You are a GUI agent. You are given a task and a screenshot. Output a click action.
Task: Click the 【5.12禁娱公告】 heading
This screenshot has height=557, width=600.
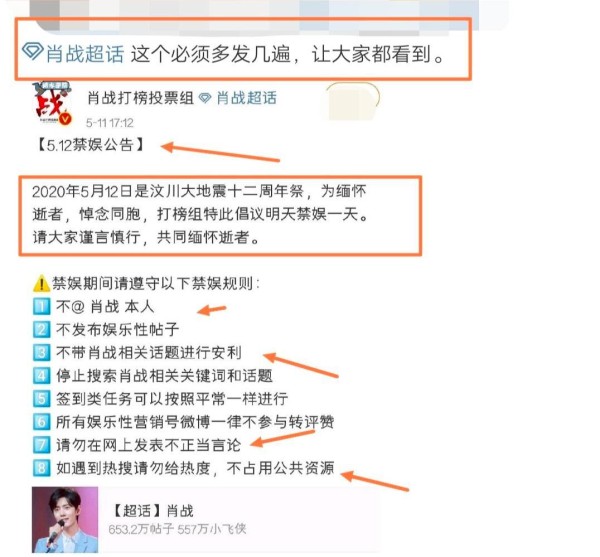pyautogui.click(x=91, y=145)
